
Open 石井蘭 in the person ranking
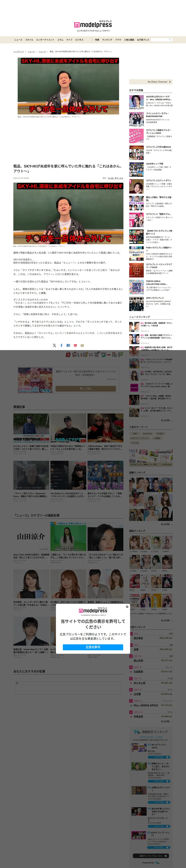point(137,694)
